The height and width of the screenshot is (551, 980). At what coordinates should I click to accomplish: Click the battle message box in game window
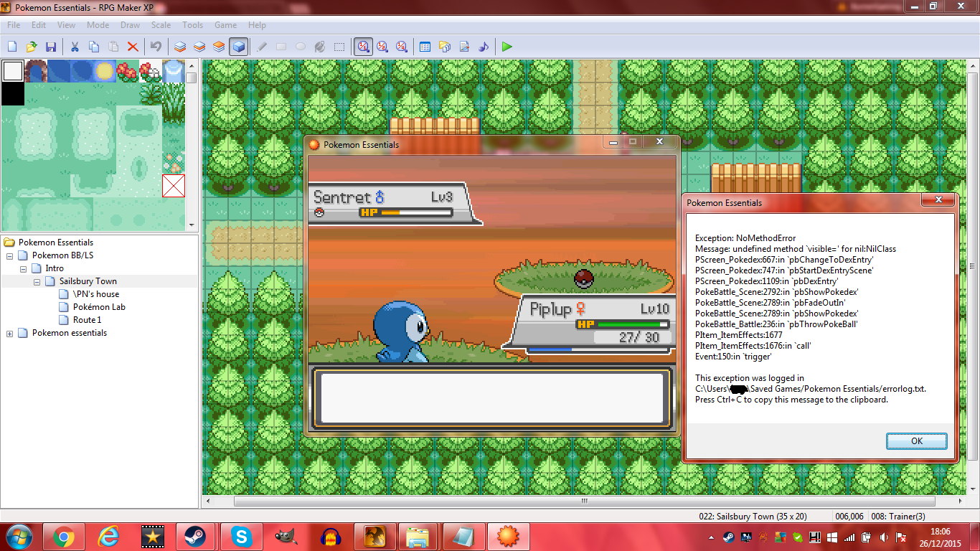492,397
